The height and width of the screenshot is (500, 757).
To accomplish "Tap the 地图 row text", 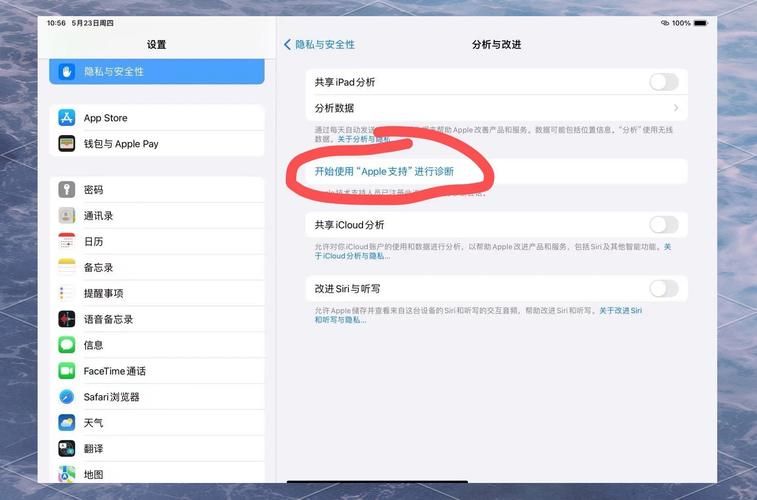I will [x=93, y=474].
